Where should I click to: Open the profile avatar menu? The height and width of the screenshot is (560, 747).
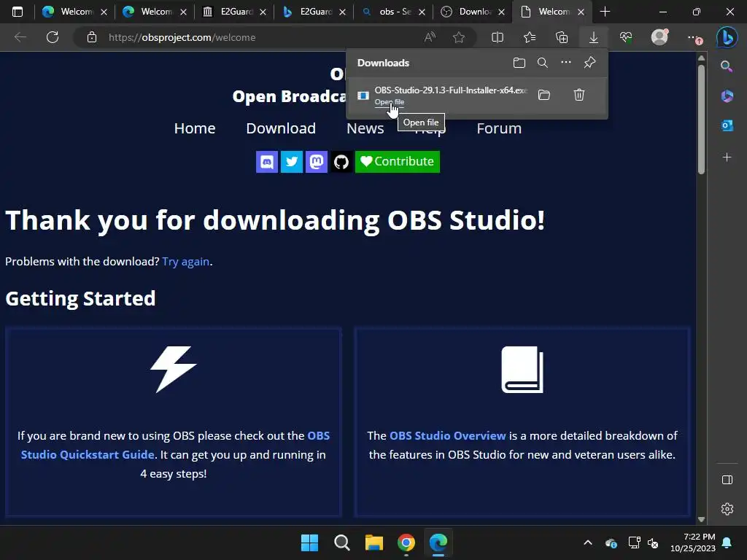tap(659, 36)
